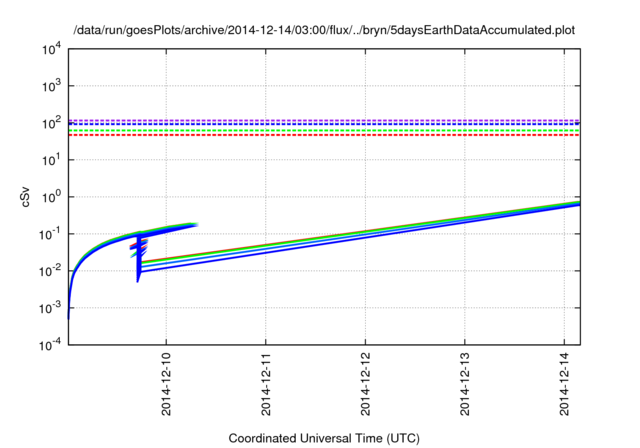
Task: Click the purple dashed threshold line
Action: [x=324, y=120]
